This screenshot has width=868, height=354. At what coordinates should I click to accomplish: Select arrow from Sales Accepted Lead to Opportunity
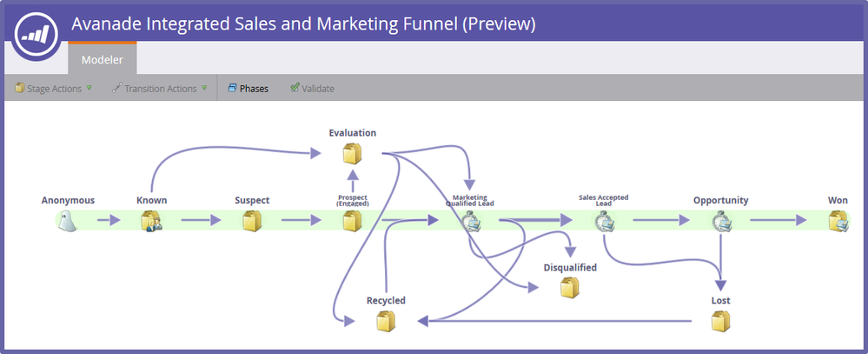(x=661, y=220)
